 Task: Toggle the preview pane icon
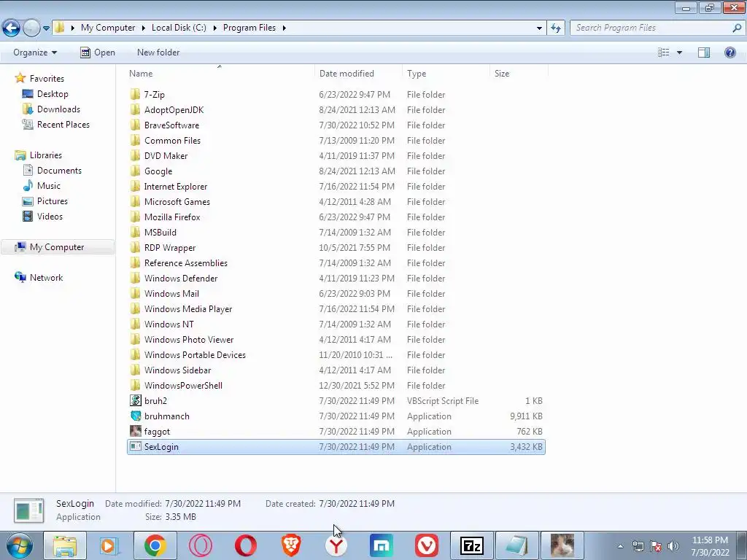pyautogui.click(x=704, y=52)
